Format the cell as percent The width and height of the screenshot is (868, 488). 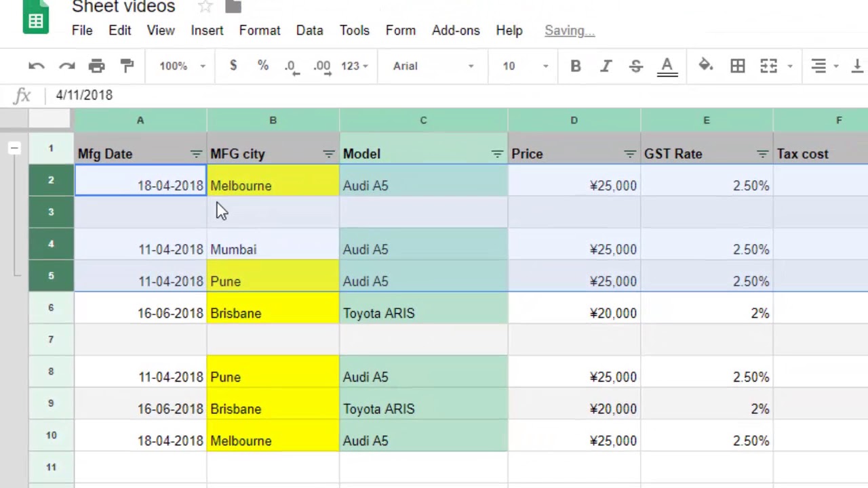pos(263,66)
